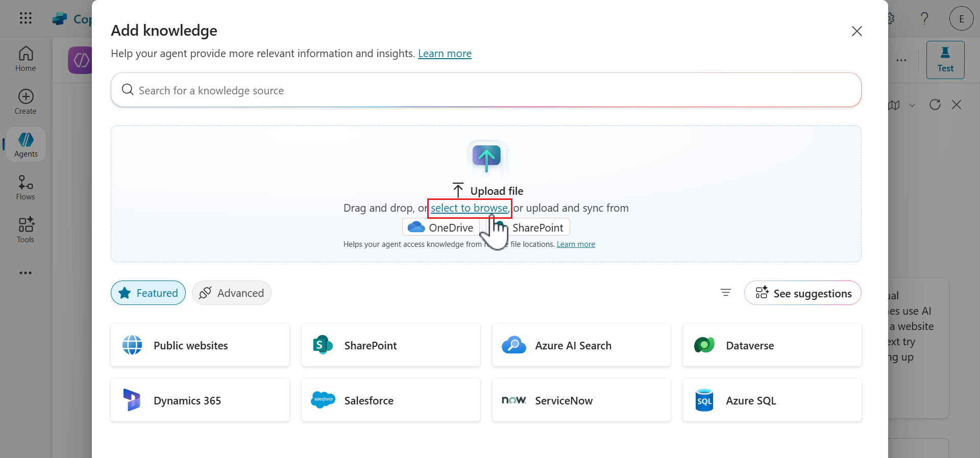
Task: Open the Learn more link under the title
Action: 445,54
